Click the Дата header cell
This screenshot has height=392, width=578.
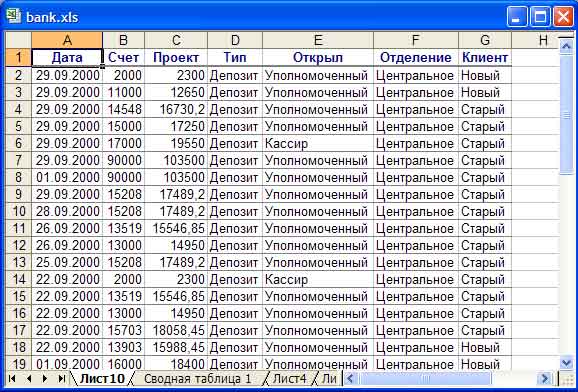click(67, 58)
